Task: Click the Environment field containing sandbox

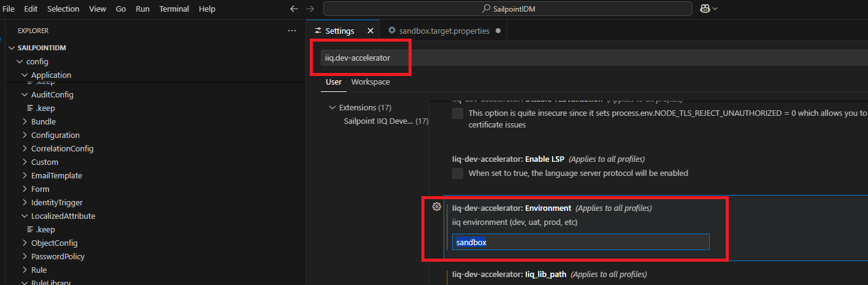Action: 580,241
